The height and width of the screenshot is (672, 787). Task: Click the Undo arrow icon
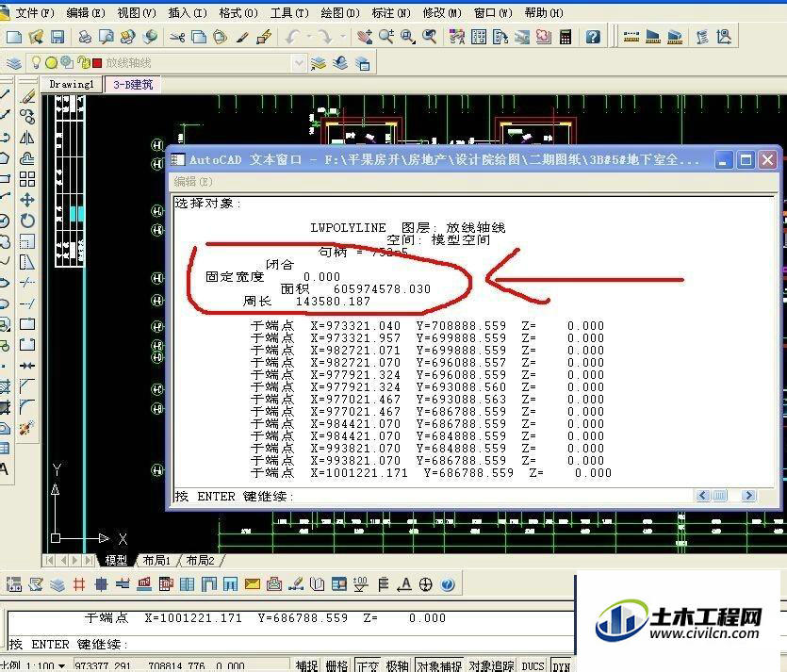click(292, 37)
